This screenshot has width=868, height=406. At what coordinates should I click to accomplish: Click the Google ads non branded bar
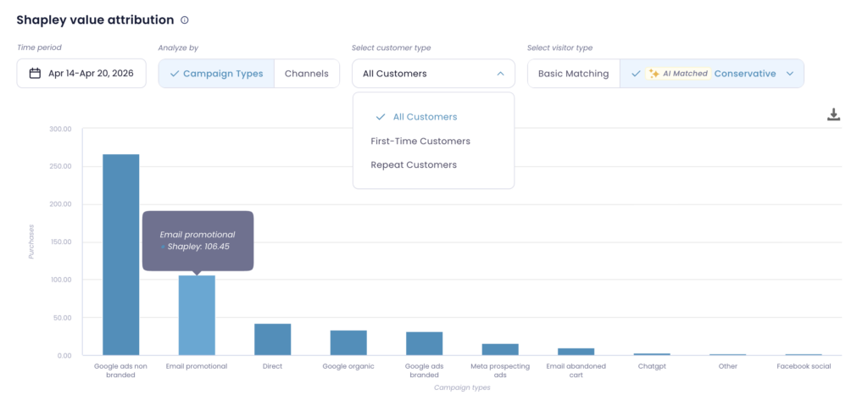click(x=120, y=254)
